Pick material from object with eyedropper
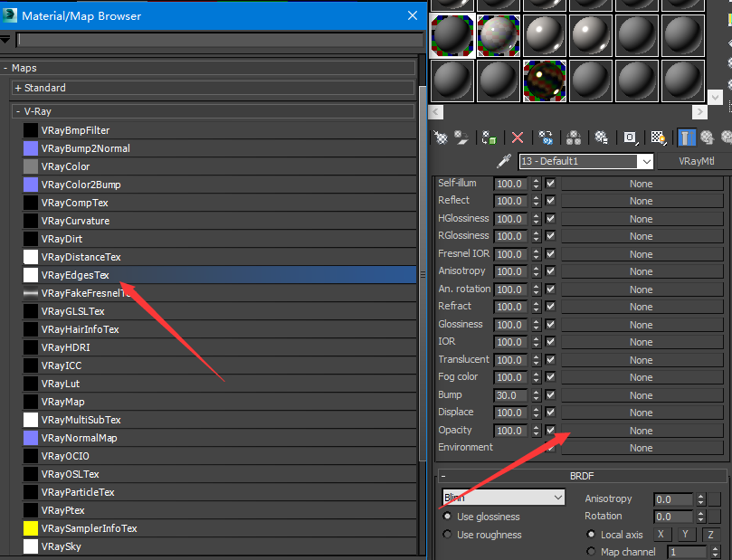732x560 pixels. point(504,161)
